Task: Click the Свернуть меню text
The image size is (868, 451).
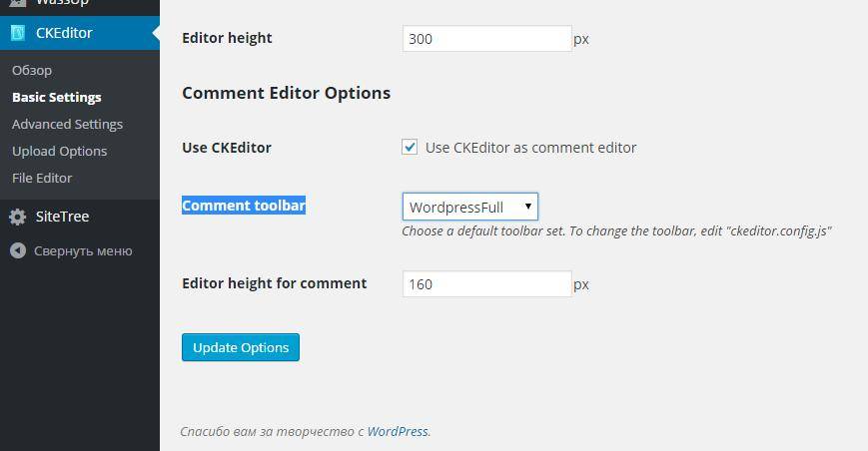Action: (x=83, y=250)
